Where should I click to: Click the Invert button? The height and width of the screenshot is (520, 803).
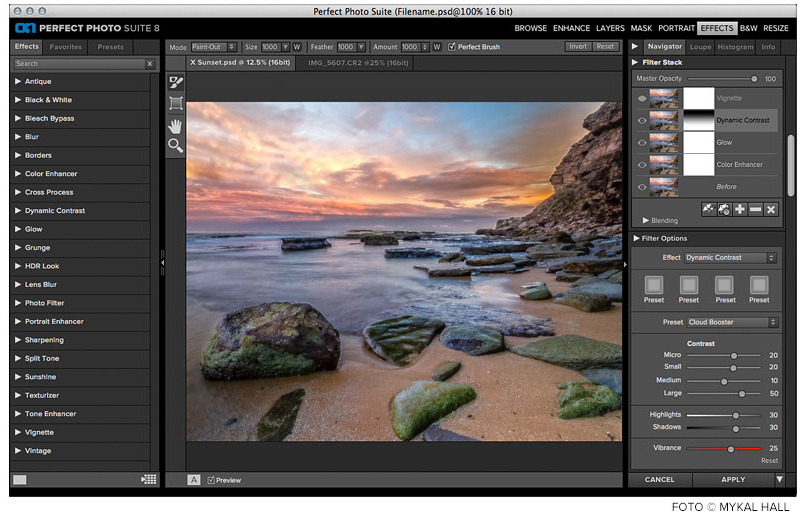578,47
